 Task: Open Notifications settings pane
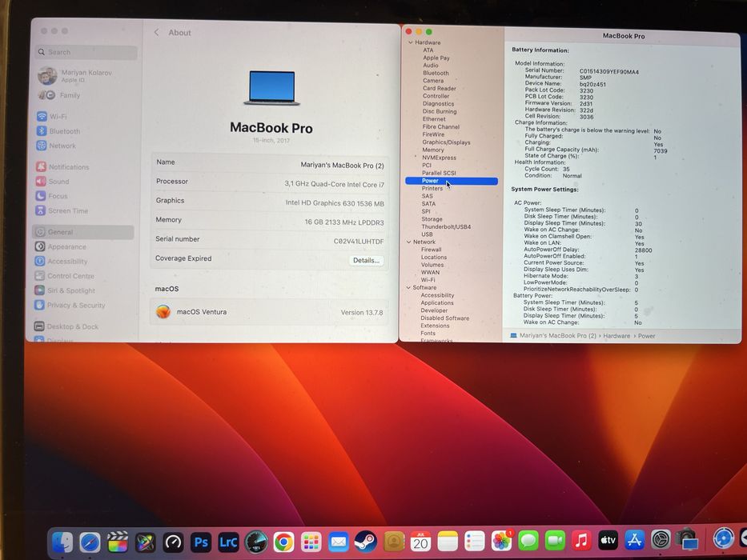62,166
